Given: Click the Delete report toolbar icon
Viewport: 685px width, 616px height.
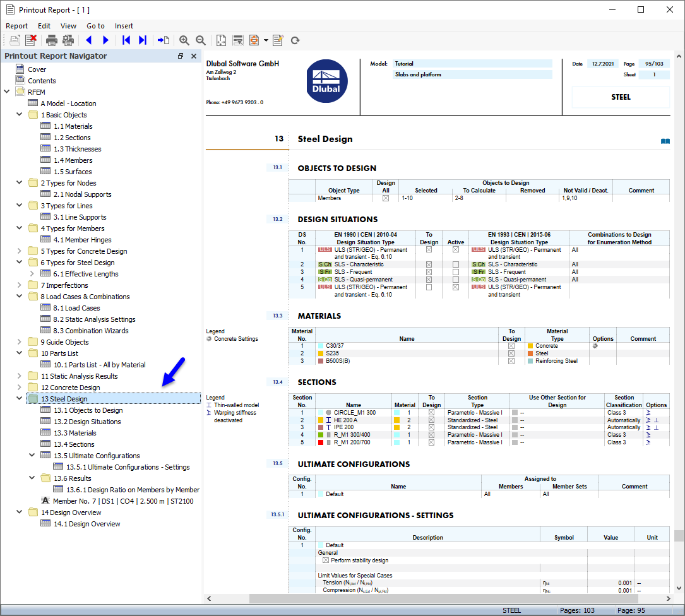Looking at the screenshot, I should [30, 40].
